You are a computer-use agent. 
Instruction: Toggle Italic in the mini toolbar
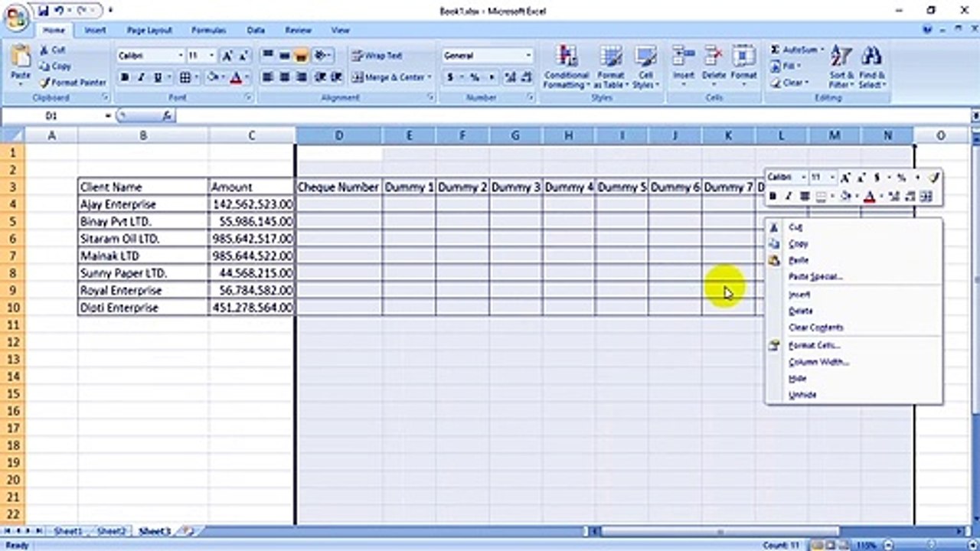(789, 197)
